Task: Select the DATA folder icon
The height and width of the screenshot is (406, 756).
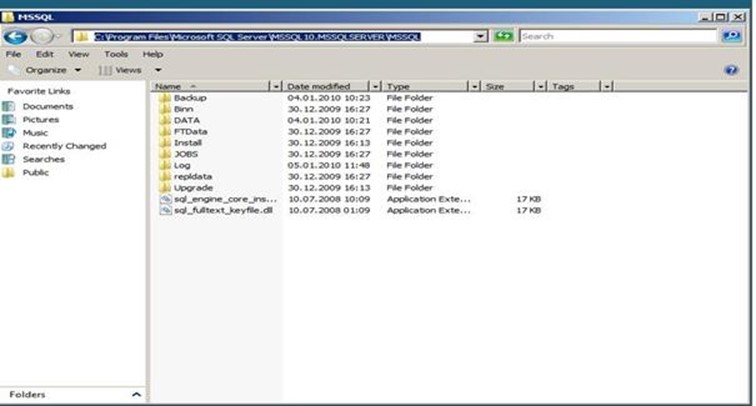Action: pos(165,120)
